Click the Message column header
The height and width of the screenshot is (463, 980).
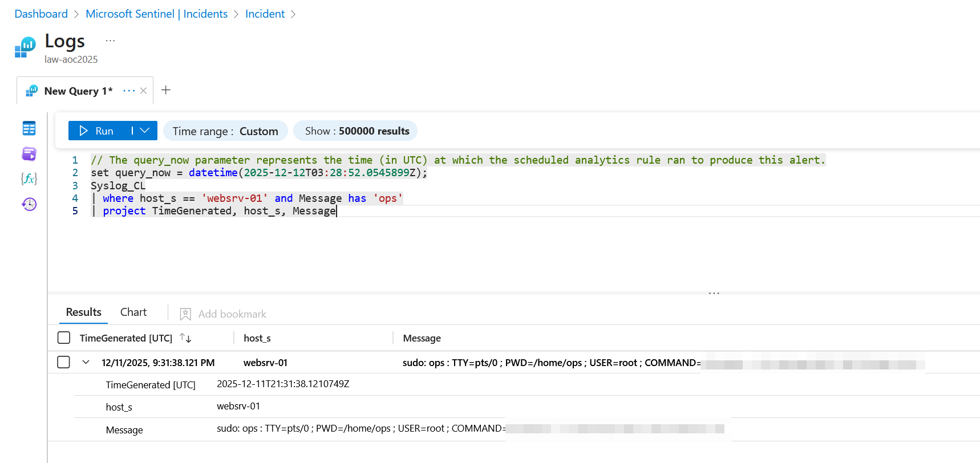422,338
